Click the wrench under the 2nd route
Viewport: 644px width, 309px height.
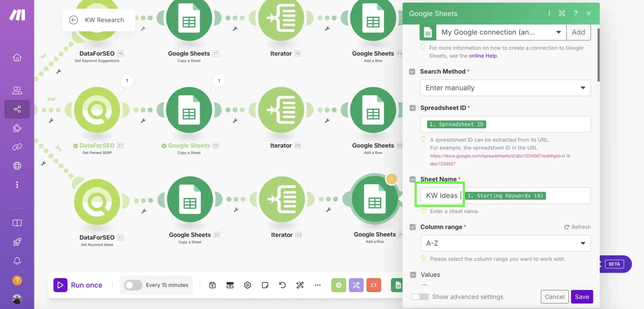click(x=51, y=121)
